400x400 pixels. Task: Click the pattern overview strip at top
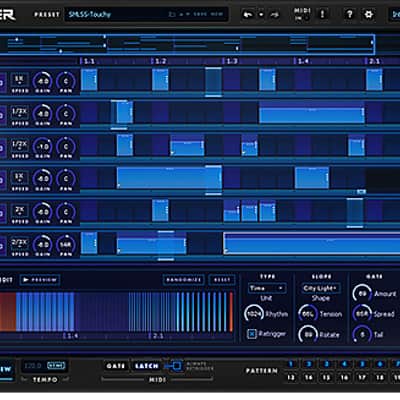(187, 44)
